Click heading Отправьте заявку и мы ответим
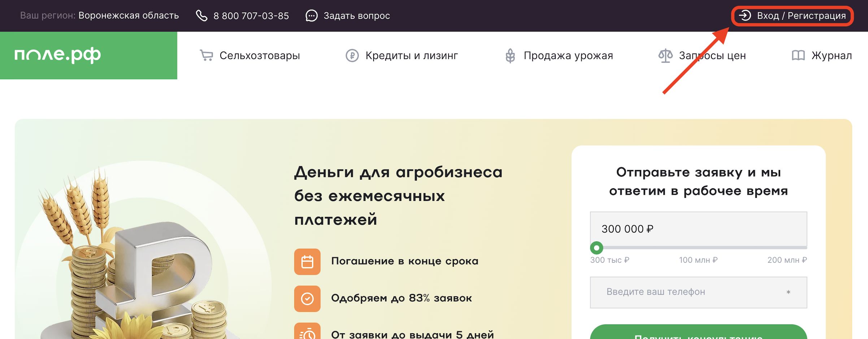This screenshot has height=339, width=868. tap(698, 181)
